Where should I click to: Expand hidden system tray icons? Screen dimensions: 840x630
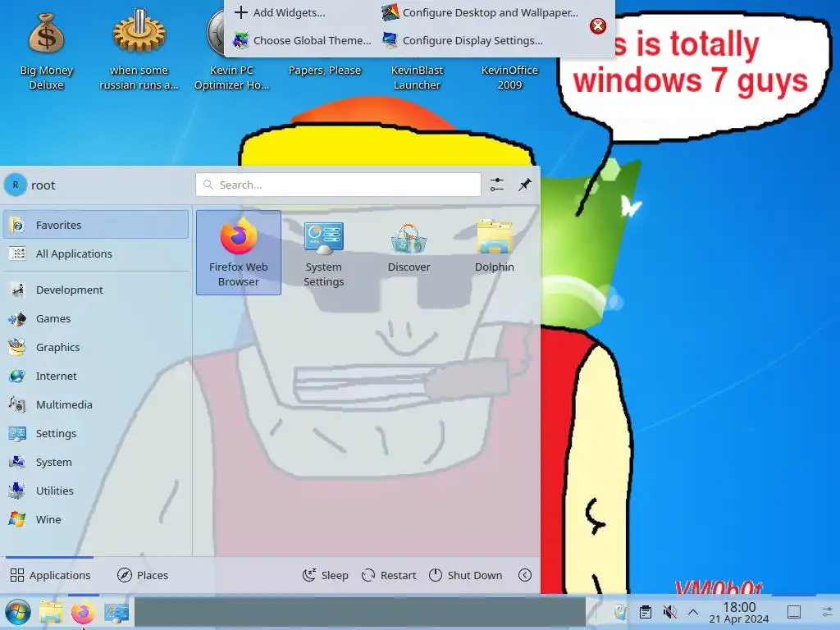[x=692, y=612]
